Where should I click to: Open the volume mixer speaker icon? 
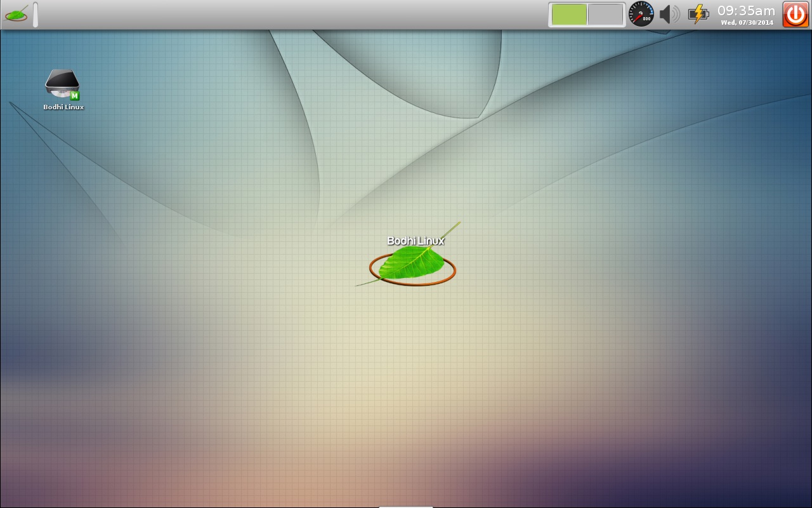[x=669, y=14]
